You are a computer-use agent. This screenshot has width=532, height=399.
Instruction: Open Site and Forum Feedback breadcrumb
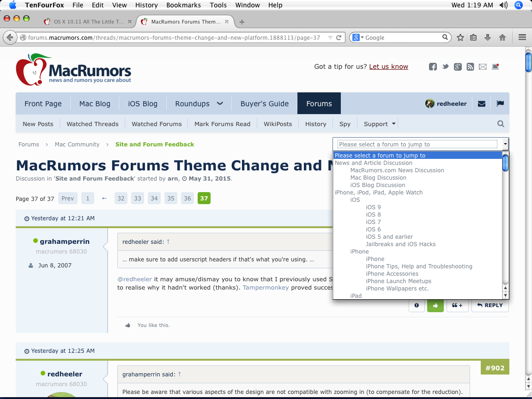coord(155,144)
